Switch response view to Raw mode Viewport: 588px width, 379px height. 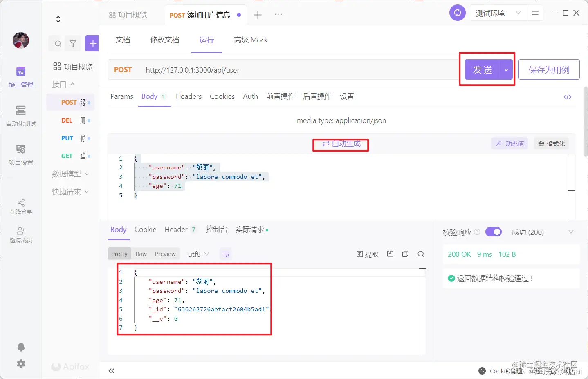tap(141, 254)
